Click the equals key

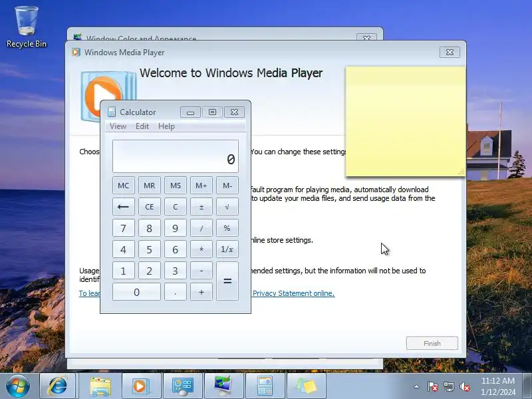[227, 281]
